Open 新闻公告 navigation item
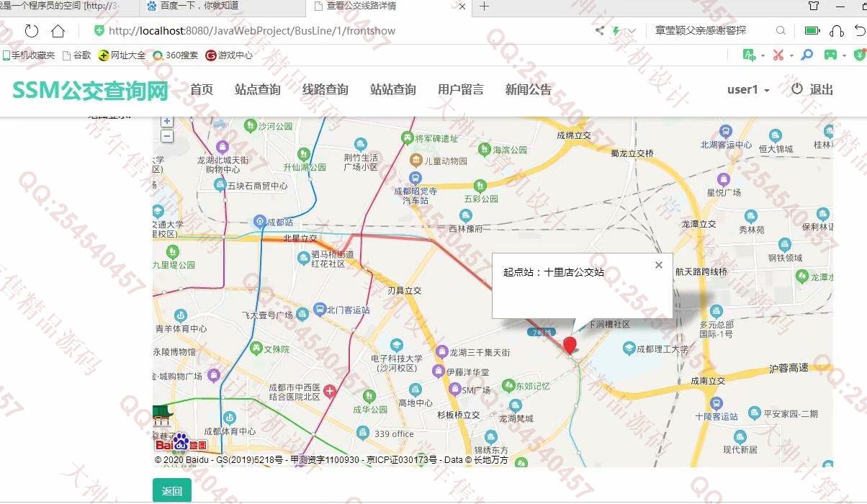867x504 pixels. click(529, 90)
